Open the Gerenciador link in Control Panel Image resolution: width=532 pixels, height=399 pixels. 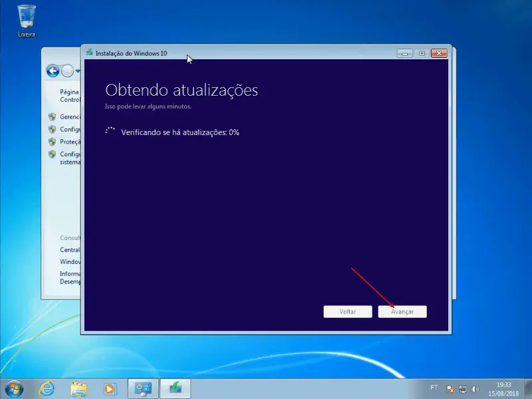(70, 117)
